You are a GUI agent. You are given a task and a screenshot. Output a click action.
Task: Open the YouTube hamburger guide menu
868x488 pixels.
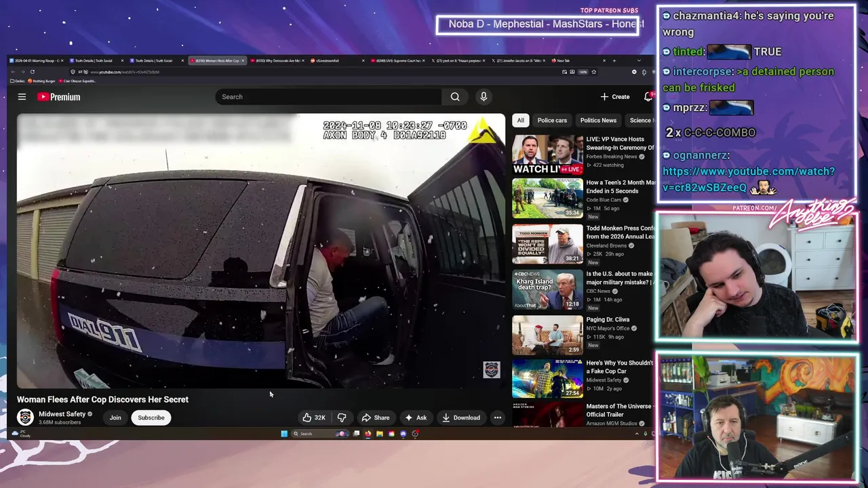(x=22, y=97)
